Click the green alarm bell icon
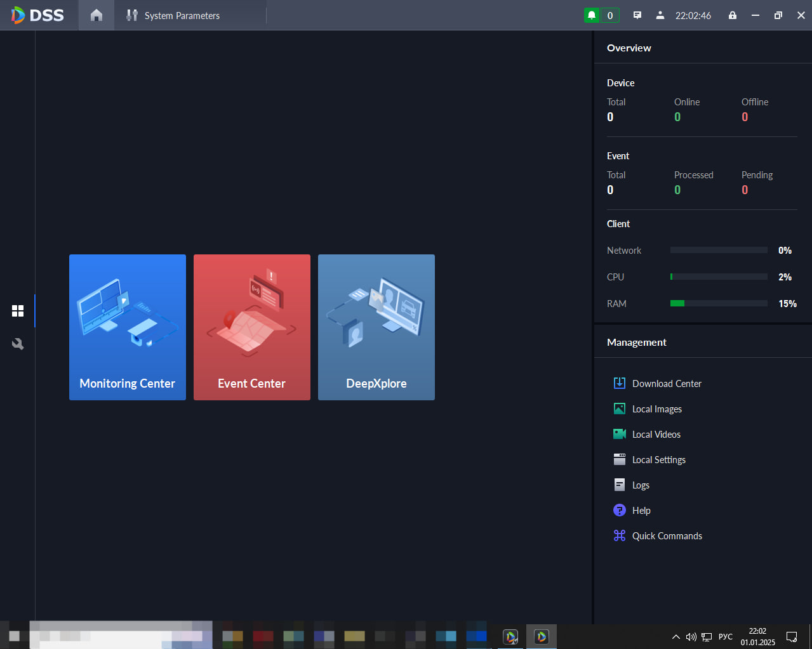This screenshot has height=649, width=812. coord(592,15)
